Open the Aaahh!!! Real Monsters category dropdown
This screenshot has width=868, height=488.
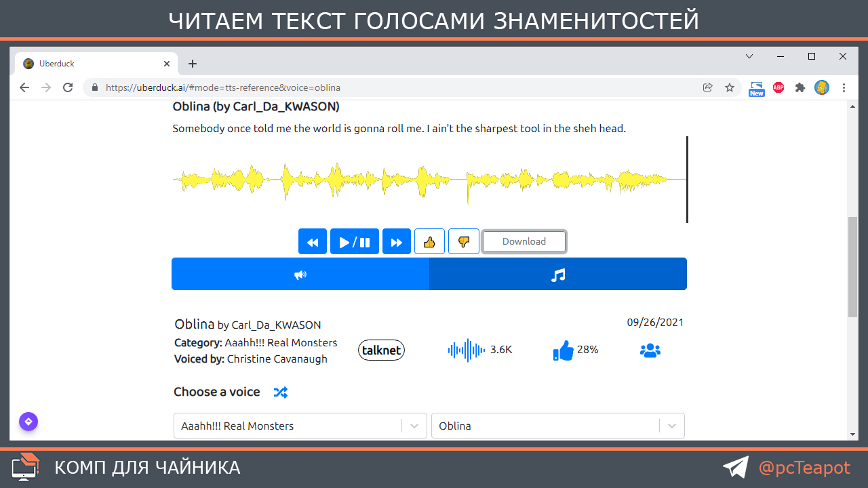click(x=300, y=426)
